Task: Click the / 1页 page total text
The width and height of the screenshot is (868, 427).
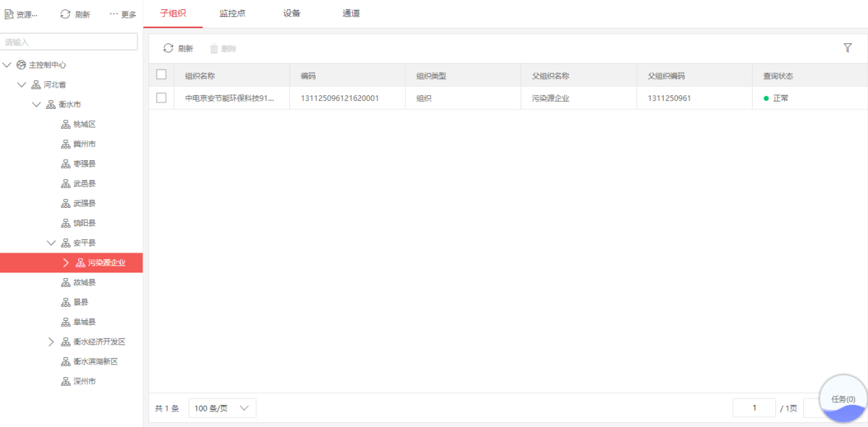Action: point(789,408)
